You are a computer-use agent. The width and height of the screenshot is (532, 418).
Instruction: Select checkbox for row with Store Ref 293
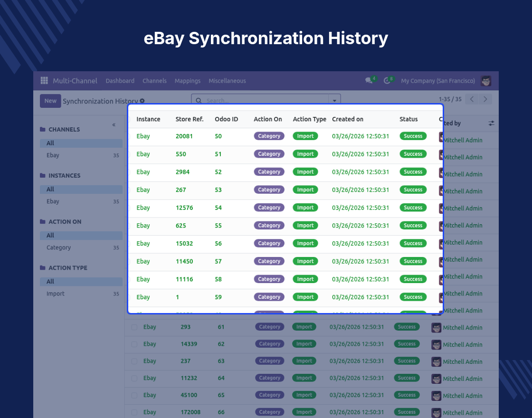pos(134,327)
